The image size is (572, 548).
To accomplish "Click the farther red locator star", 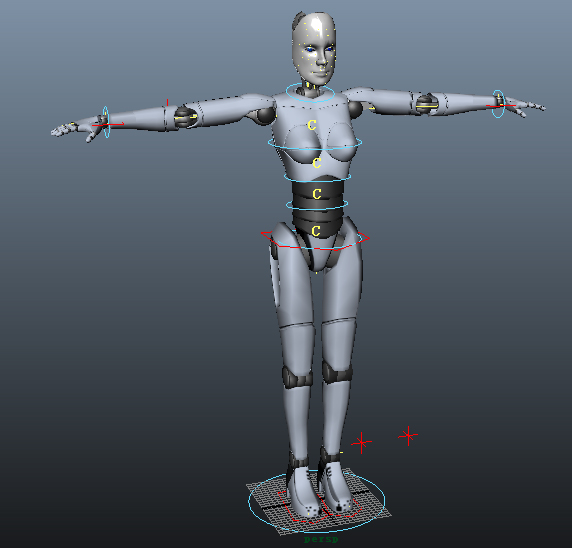I will pyautogui.click(x=408, y=435).
